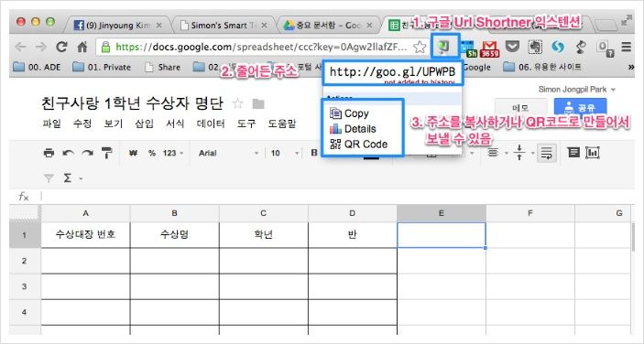Screen dimensions: 644x344
Task: Open the font size 10 dropdown
Action: tap(285, 153)
